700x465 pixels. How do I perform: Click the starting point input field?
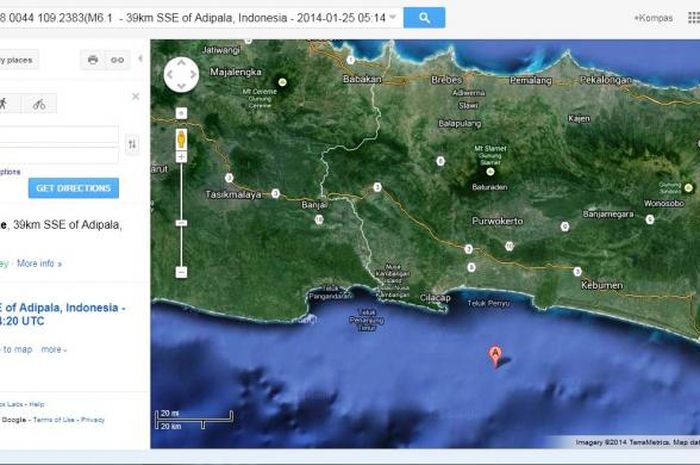pyautogui.click(x=59, y=134)
